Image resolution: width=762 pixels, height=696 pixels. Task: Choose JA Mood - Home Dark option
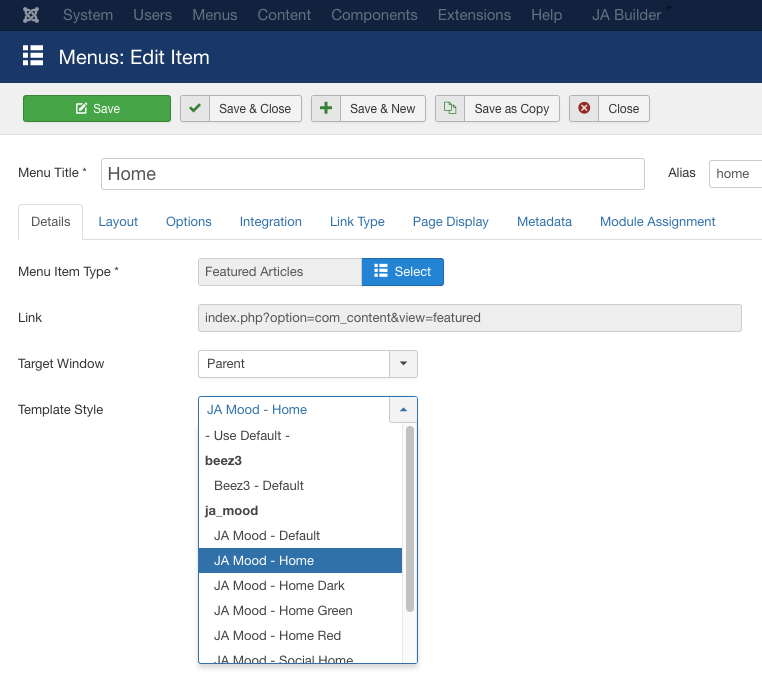pos(279,586)
